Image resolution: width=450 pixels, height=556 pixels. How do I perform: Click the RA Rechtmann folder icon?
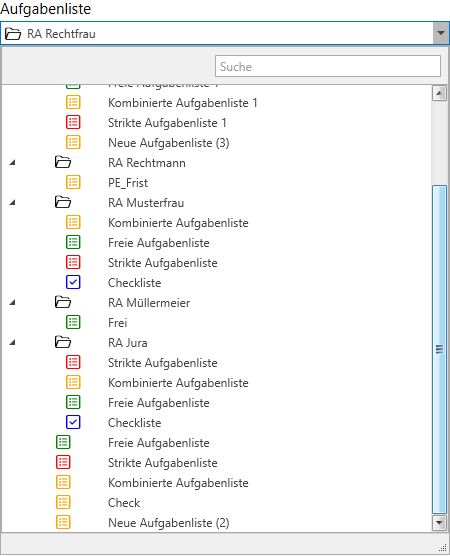pos(63,162)
